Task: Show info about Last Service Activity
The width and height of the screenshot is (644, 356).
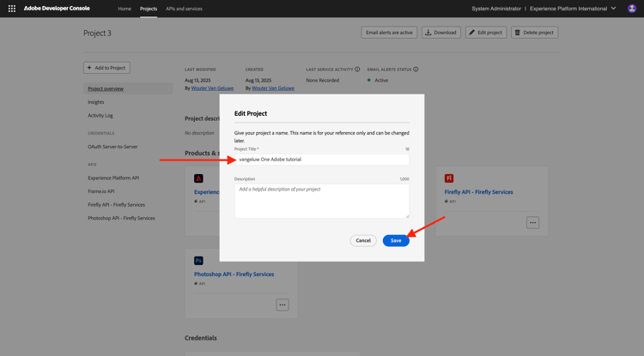Action: [x=357, y=69]
